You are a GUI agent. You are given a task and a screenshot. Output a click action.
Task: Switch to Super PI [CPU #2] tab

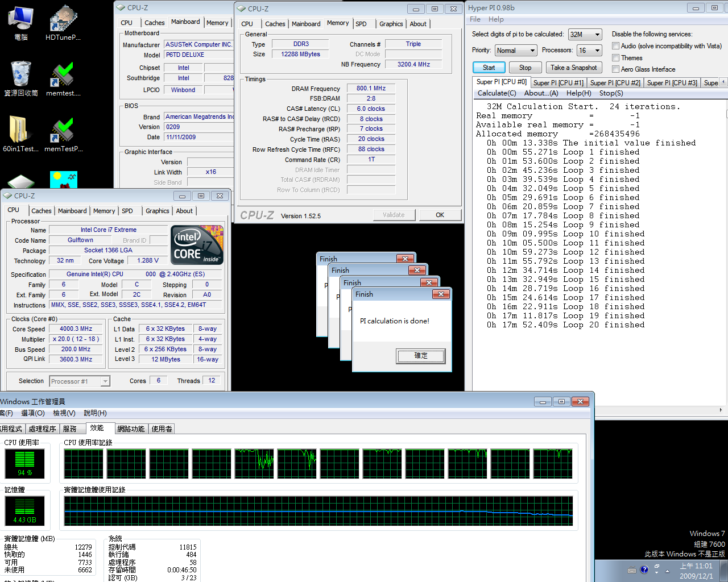(615, 83)
